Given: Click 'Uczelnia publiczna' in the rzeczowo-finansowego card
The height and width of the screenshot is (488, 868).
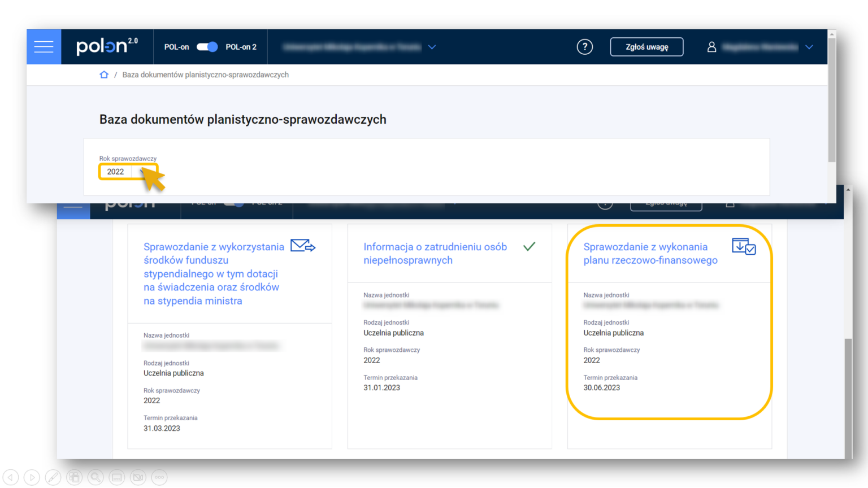Looking at the screenshot, I should point(613,333).
